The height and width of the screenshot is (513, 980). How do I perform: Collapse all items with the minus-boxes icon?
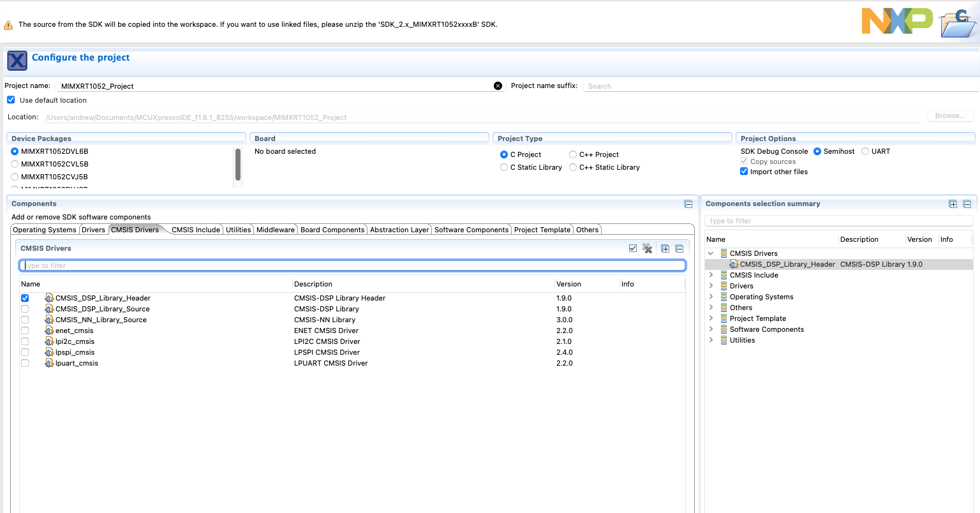pos(679,248)
